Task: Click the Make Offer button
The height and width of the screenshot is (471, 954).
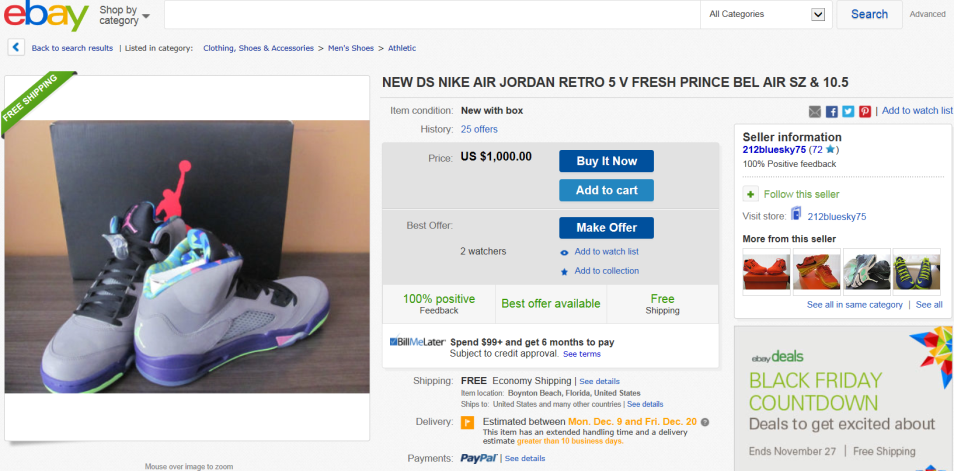Action: (x=606, y=228)
